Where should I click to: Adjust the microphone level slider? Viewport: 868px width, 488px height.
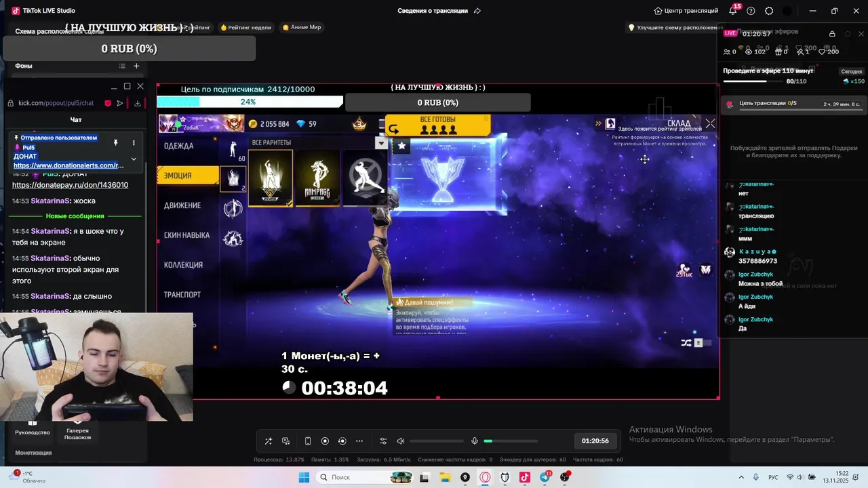click(511, 441)
